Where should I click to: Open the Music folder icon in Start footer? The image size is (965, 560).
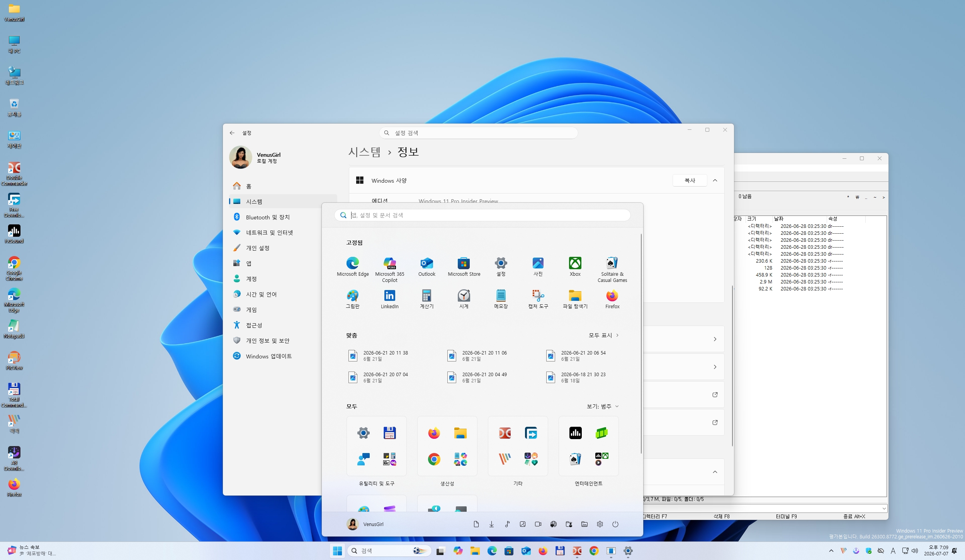click(507, 524)
